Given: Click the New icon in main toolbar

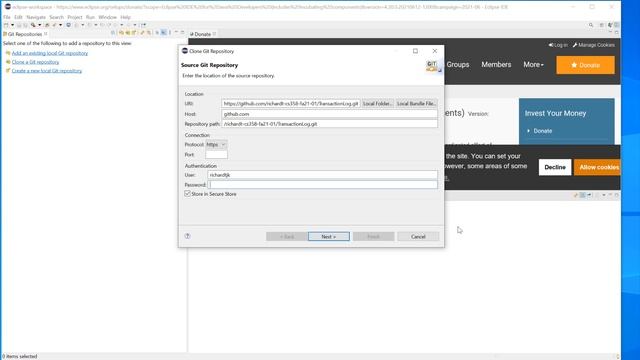Looking at the screenshot, I should pos(6,25).
